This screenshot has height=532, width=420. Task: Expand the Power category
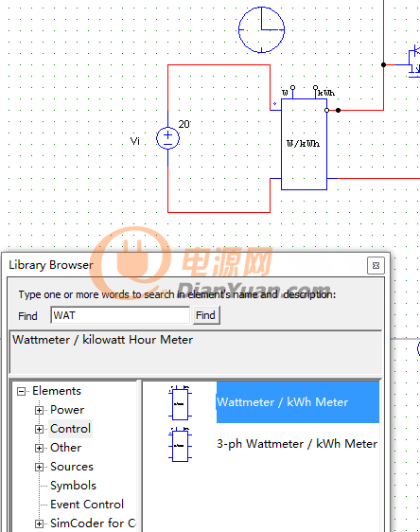pyautogui.click(x=39, y=410)
